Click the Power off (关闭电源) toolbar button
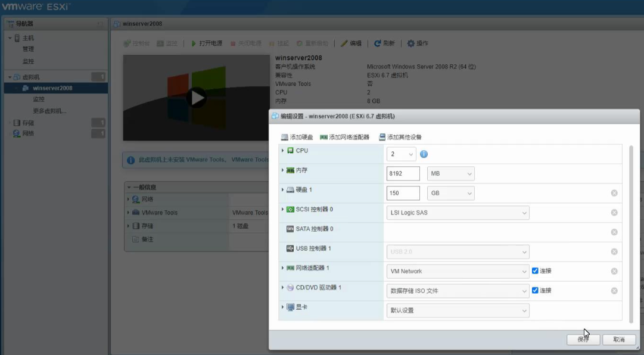 (245, 43)
